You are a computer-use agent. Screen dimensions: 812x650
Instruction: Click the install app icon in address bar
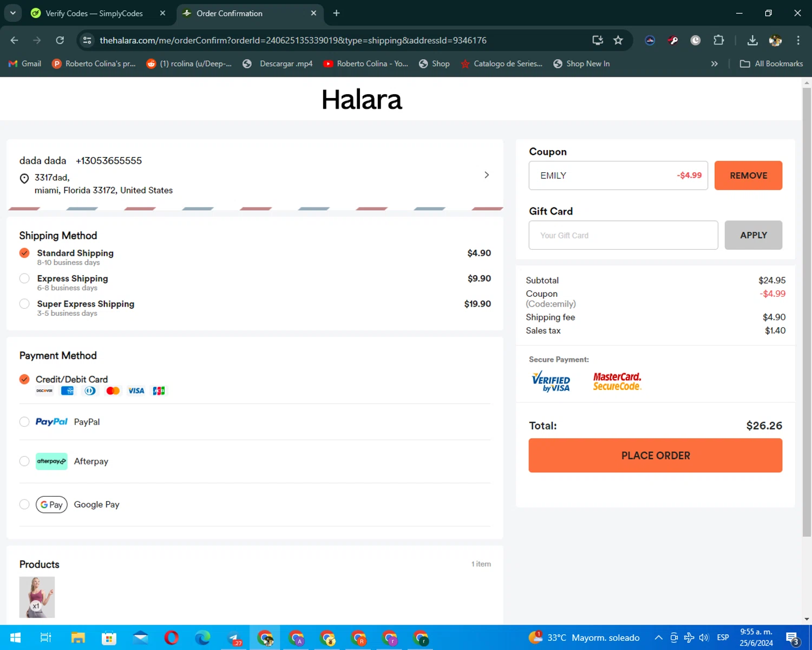pos(598,40)
